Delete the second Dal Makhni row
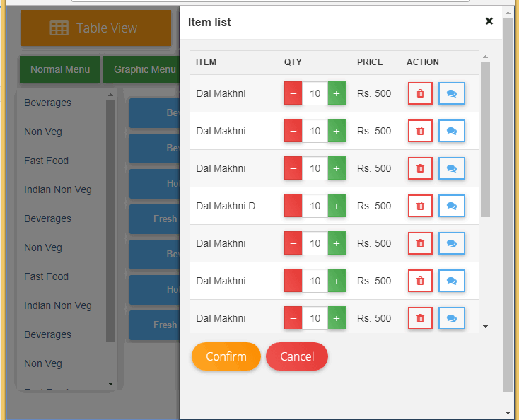This screenshot has width=519, height=420. tap(420, 131)
